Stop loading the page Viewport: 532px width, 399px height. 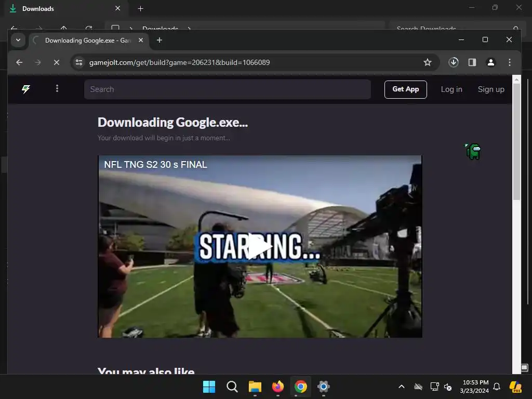pyautogui.click(x=57, y=62)
